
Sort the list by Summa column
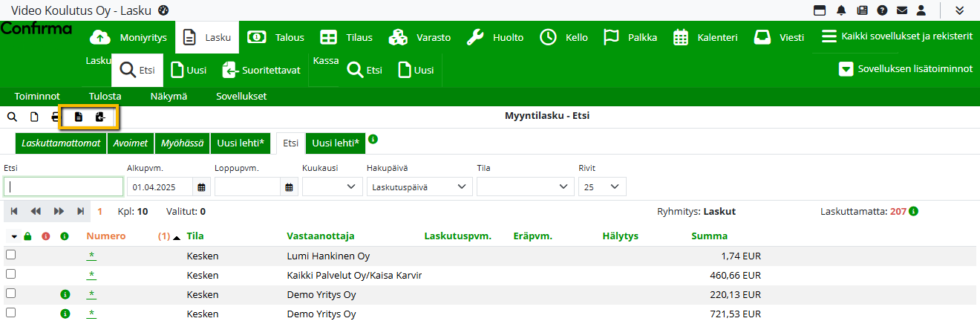click(x=709, y=236)
